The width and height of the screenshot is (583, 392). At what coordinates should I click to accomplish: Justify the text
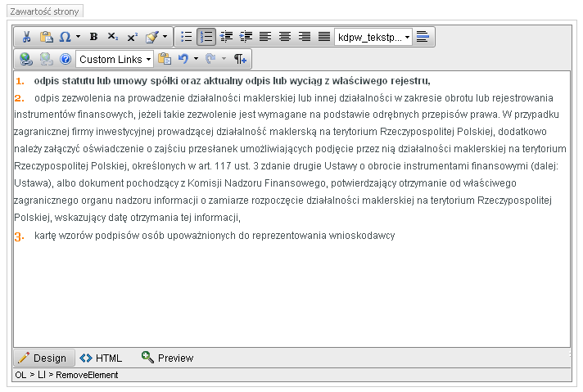324,37
